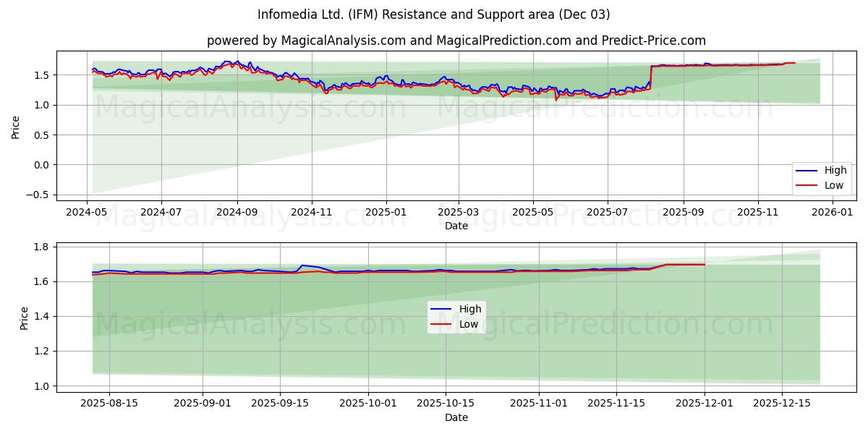
Task: Click the 'Date' axis label under bottom chart
Action: pos(456,417)
